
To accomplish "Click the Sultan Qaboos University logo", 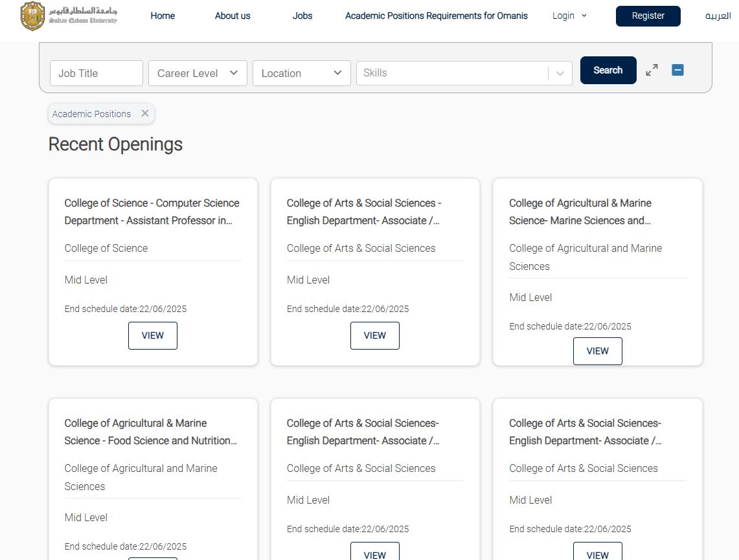I will pos(69,16).
